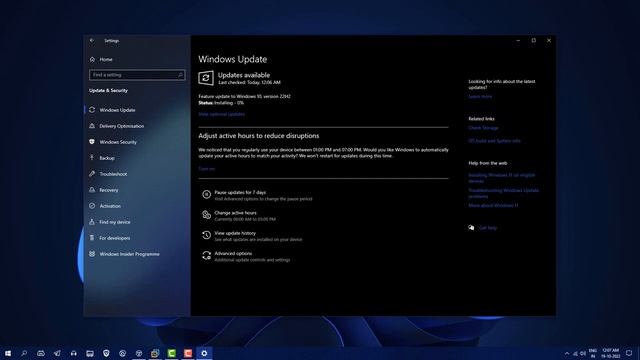Open the notification Action Center icon
Screen dimensions: 640x360
point(629,353)
